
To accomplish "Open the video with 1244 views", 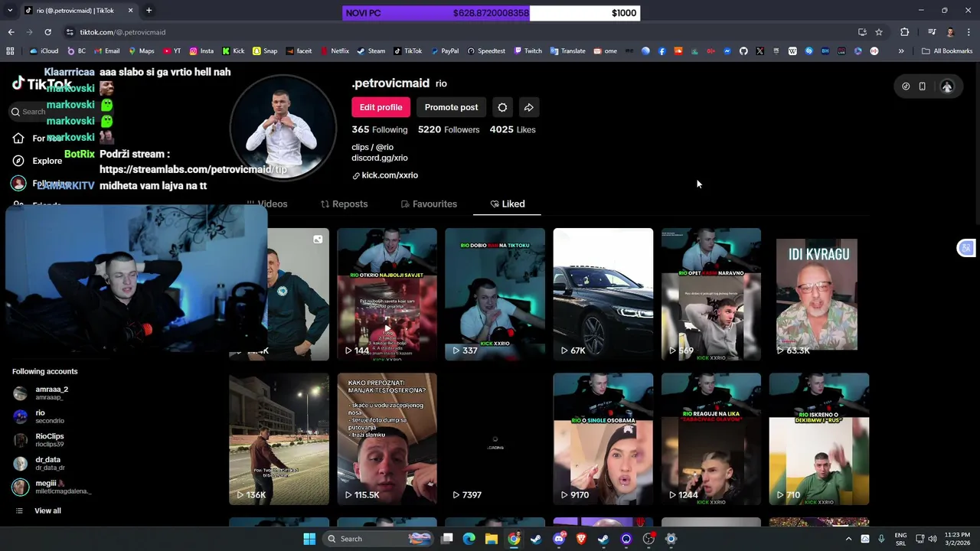I will [x=711, y=439].
